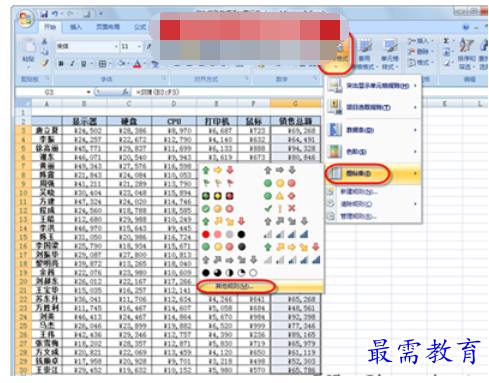The width and height of the screenshot is (489, 383).
Task: Switch to the 开始 Home tab
Action: [50, 27]
